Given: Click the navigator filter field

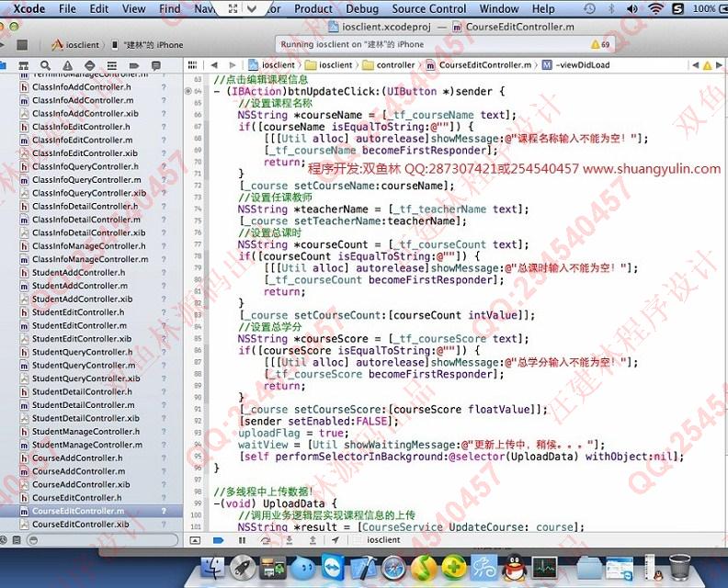Looking at the screenshot, I should pyautogui.click(x=102, y=540).
